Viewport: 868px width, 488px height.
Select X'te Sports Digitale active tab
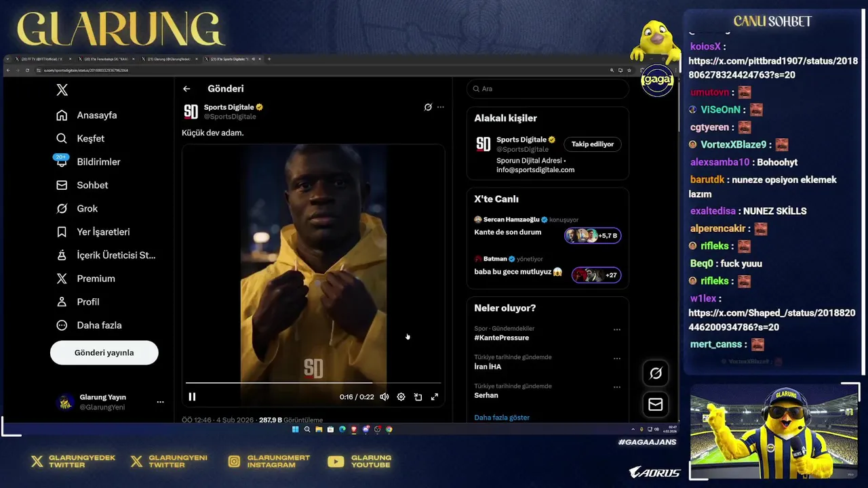(x=232, y=59)
